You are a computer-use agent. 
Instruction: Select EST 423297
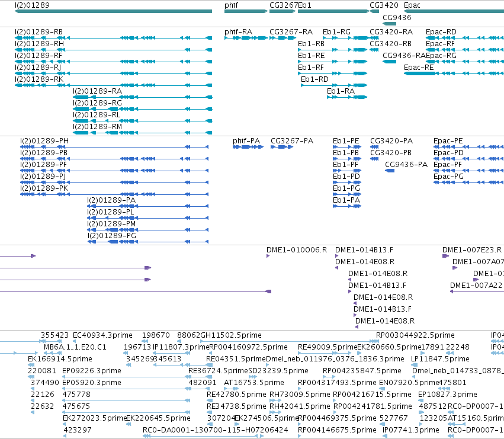click(78, 430)
